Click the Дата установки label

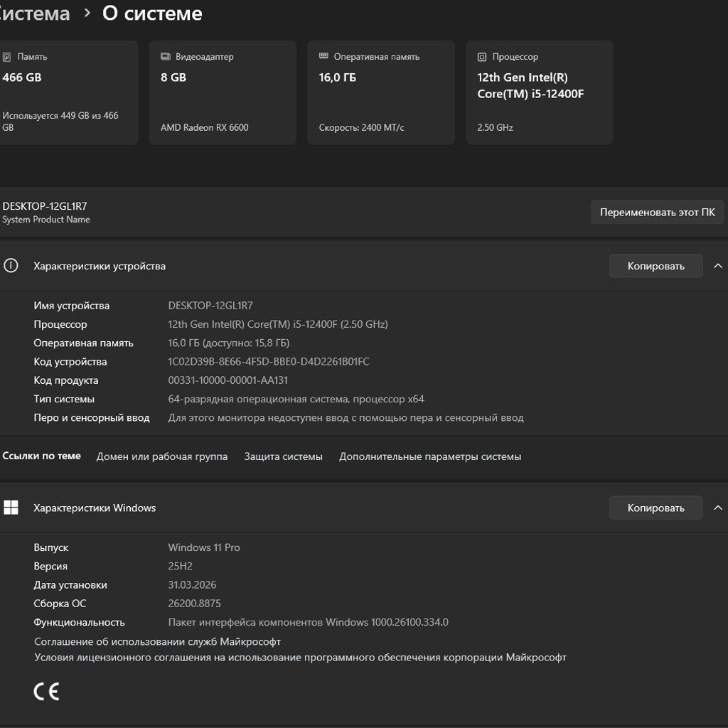point(70,584)
